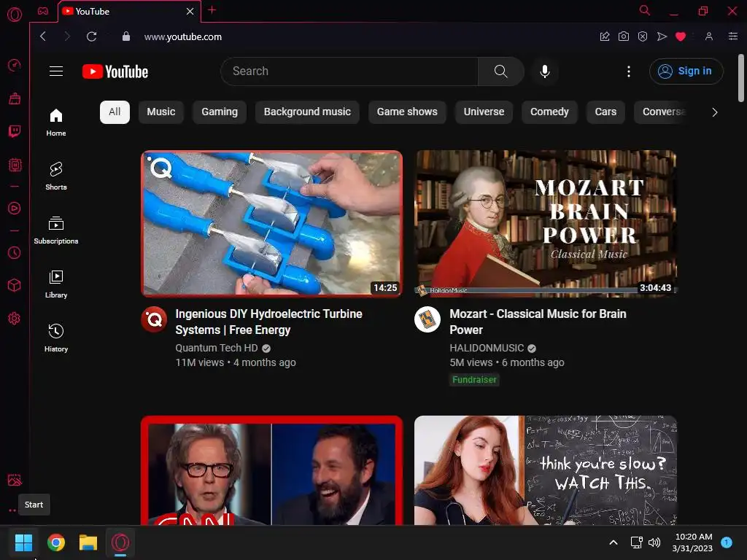The height and width of the screenshot is (560, 747).
Task: Open YouTube settings three-dot menu
Action: 629,71
